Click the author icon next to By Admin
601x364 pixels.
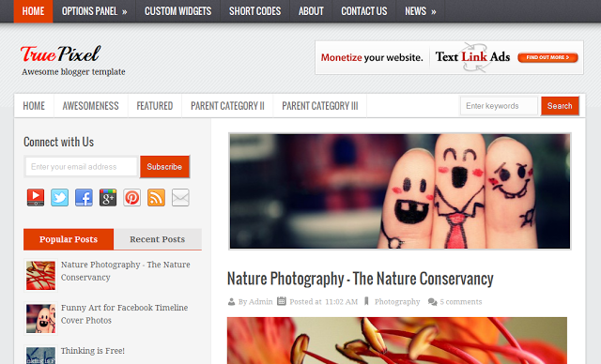[232, 301]
